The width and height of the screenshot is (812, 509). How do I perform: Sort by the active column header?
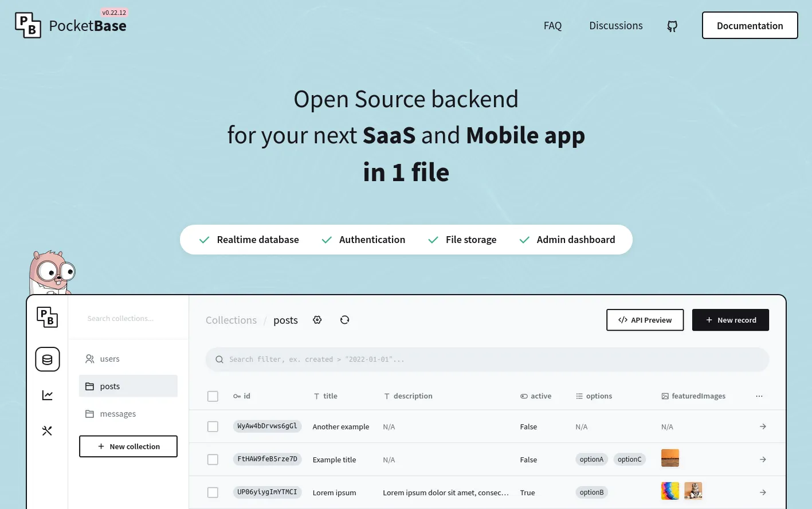point(536,396)
